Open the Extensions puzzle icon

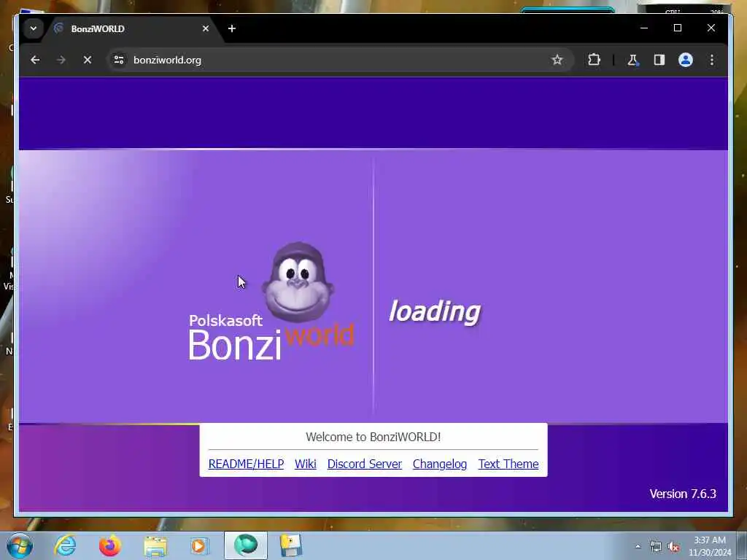pos(594,60)
